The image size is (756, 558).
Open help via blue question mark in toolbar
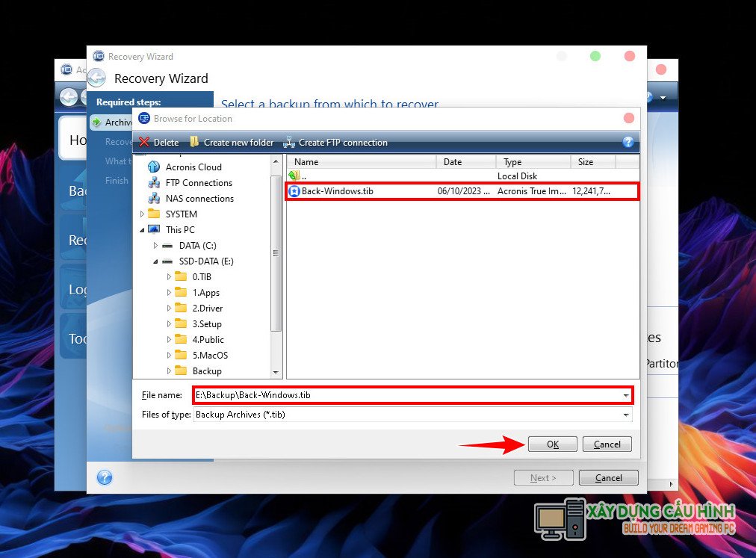pyautogui.click(x=628, y=142)
